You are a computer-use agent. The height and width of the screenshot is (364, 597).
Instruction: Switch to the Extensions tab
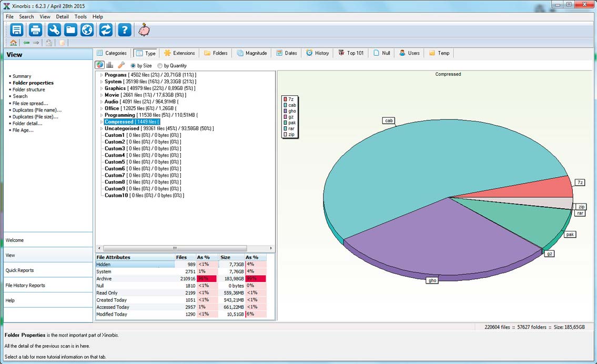(x=179, y=53)
